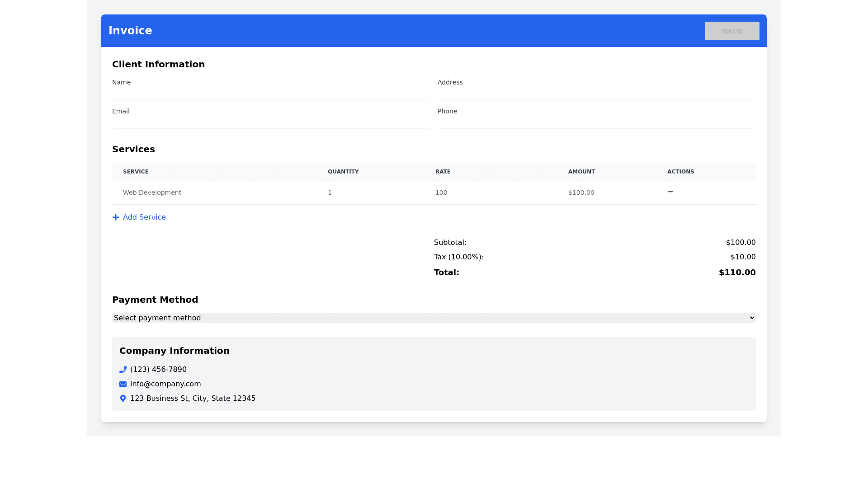Click into the Email input field
This screenshot has height=488, width=868.
point(271,123)
